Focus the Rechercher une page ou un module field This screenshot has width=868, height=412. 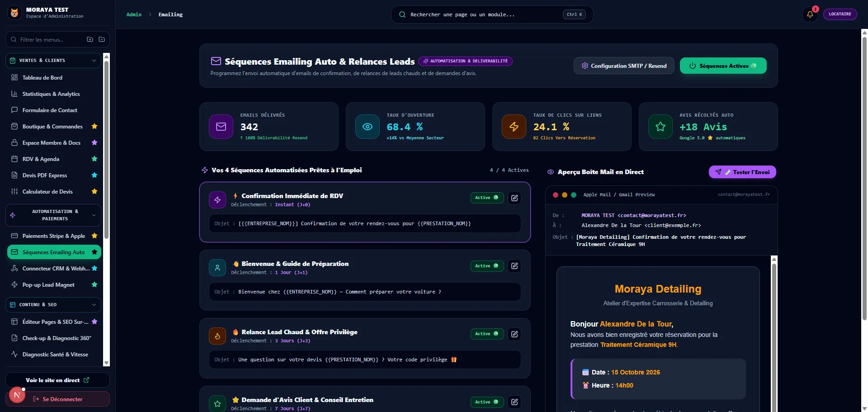[x=492, y=14]
